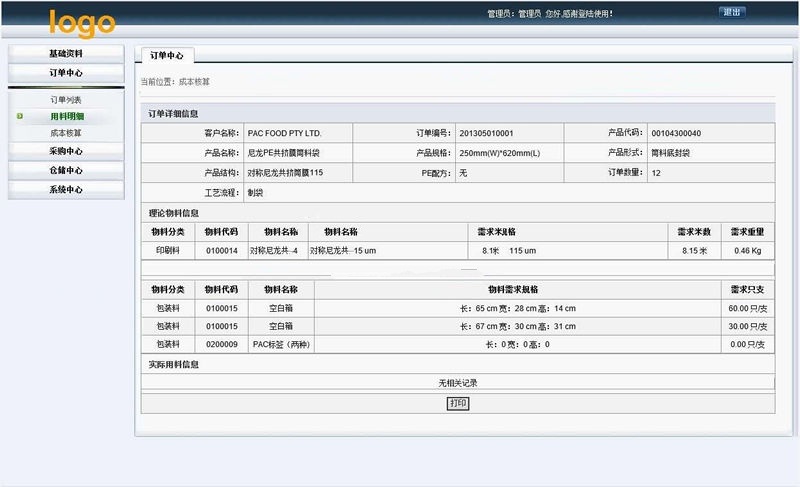The width and height of the screenshot is (800, 487).
Task: Click the 30.00 只/支 quantity cell
Action: [747, 326]
